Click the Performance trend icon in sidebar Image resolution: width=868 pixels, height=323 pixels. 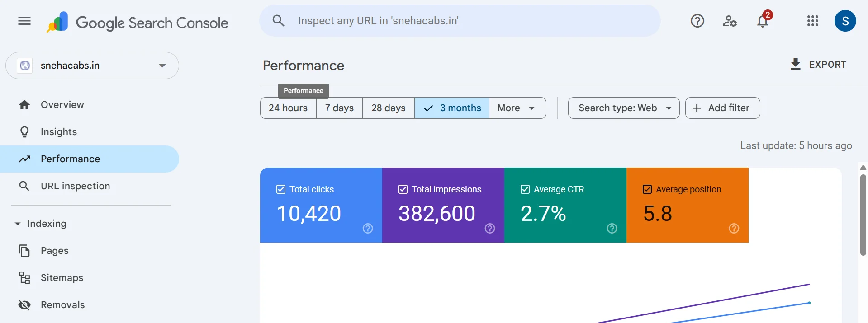click(x=24, y=159)
